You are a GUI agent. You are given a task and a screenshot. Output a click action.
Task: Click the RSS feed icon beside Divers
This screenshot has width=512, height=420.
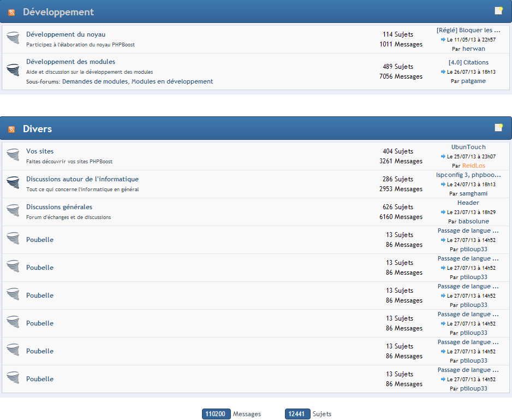[11, 129]
